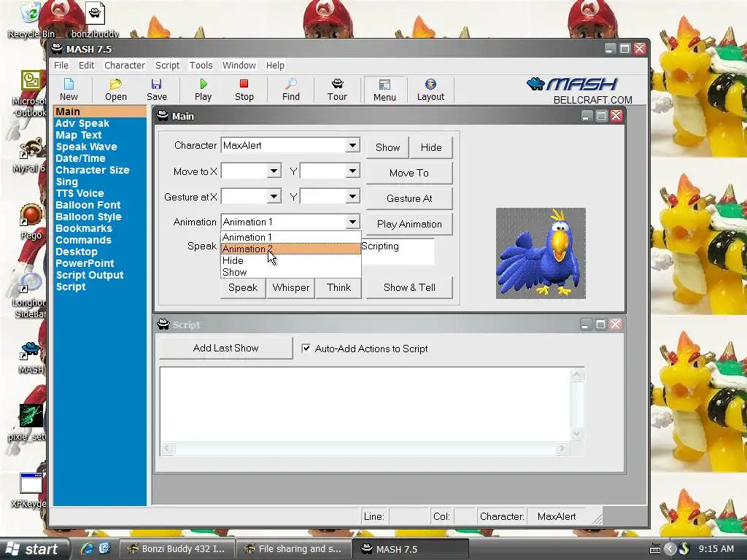747x560 pixels.
Task: Click the Show character button
Action: pos(387,147)
